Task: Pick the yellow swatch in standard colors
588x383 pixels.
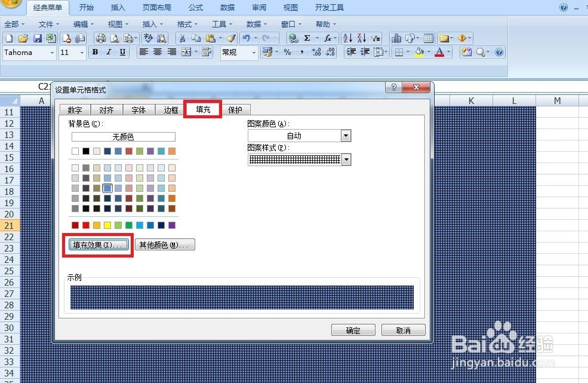Action: pyautogui.click(x=107, y=225)
